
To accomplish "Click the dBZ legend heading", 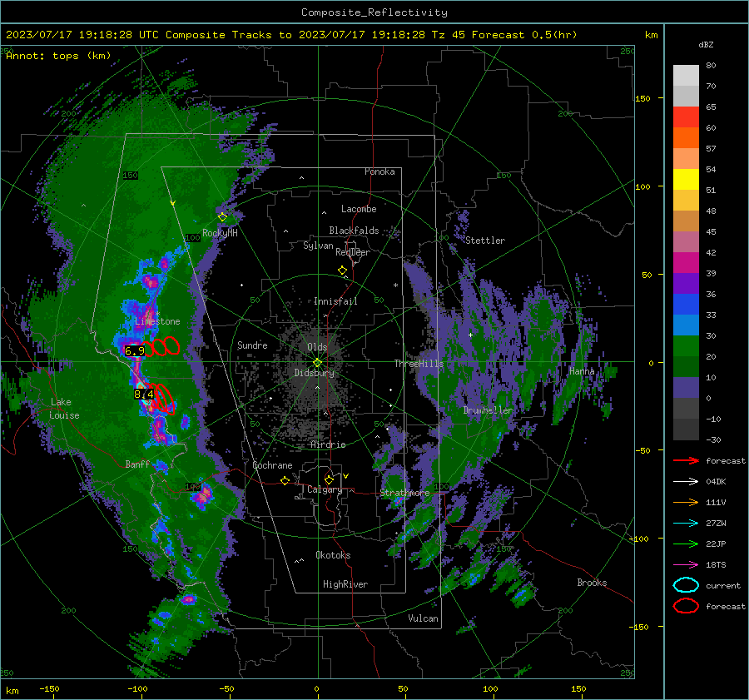I will [x=706, y=45].
